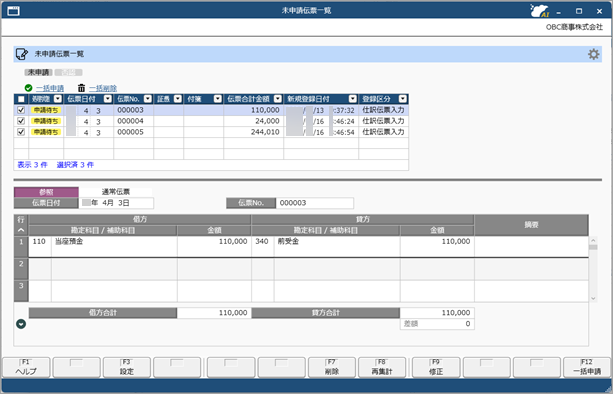Click the window menu icon in title bar

point(13,11)
